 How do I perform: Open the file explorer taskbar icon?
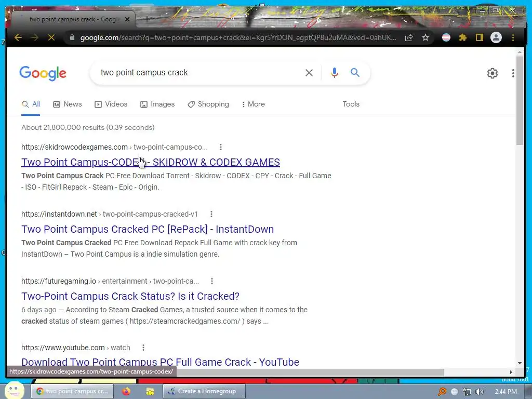pos(150,391)
